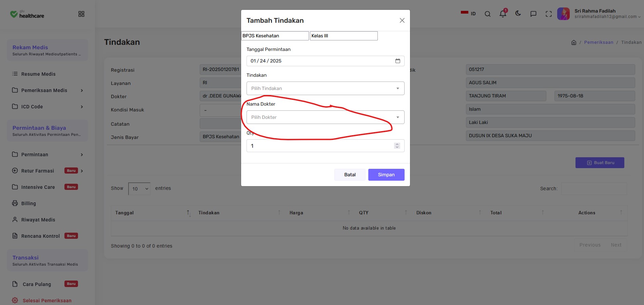This screenshot has height=305, width=644.
Task: Click the Resume Medis list icon
Action: click(x=15, y=74)
